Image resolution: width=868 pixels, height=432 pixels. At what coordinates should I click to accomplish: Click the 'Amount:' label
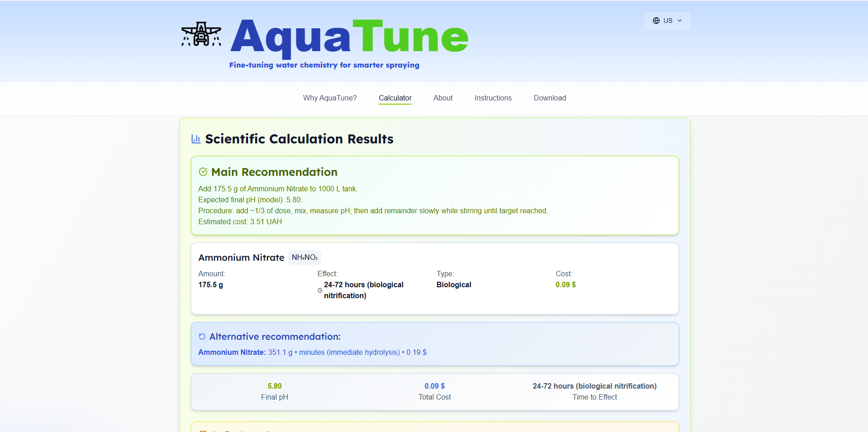[x=212, y=274]
